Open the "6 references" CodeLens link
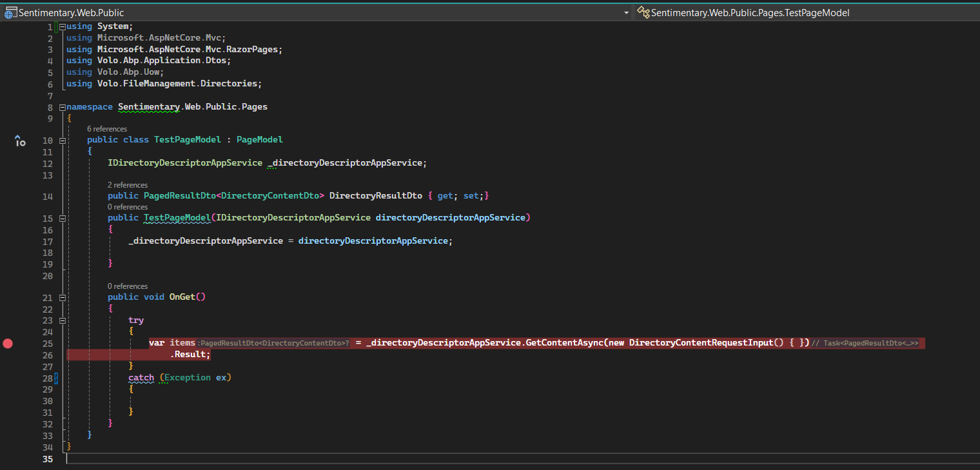This screenshot has width=980, height=470. coord(107,129)
